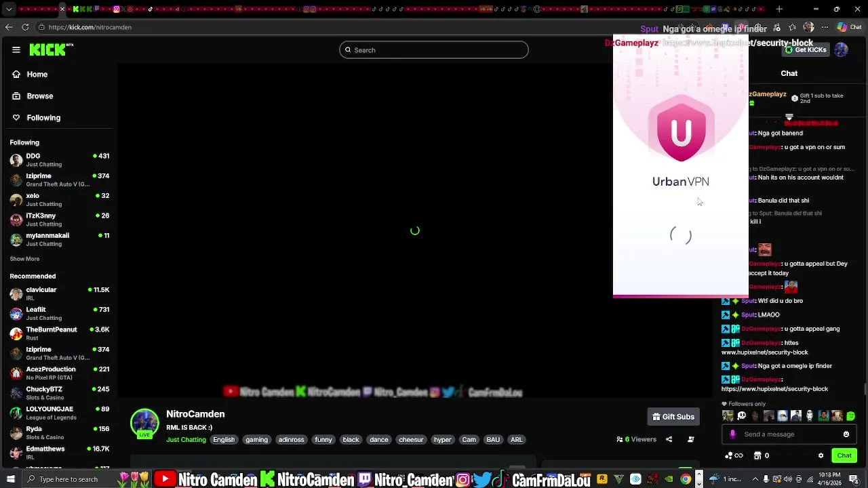The width and height of the screenshot is (868, 488).
Task: Open AcezProduction recommended channel
Action: click(x=60, y=373)
